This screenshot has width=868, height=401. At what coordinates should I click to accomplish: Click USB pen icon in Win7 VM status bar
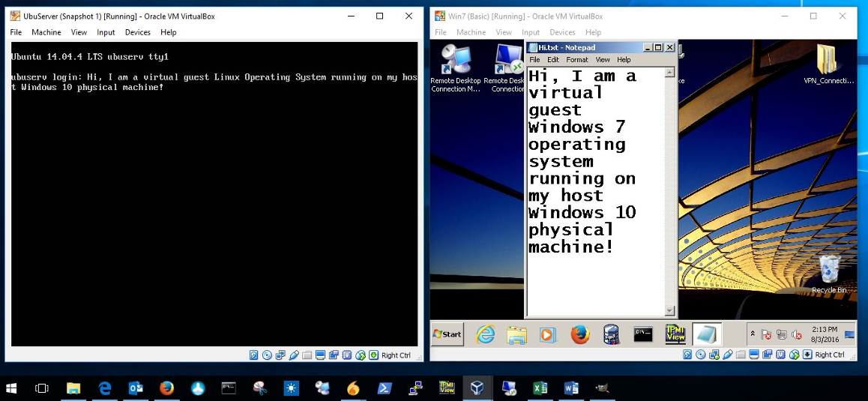tap(727, 355)
